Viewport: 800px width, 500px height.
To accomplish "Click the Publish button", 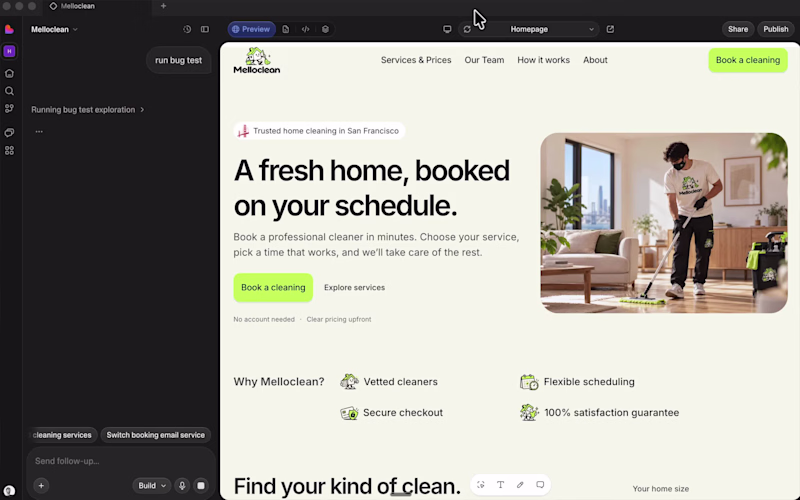I will [x=776, y=30].
